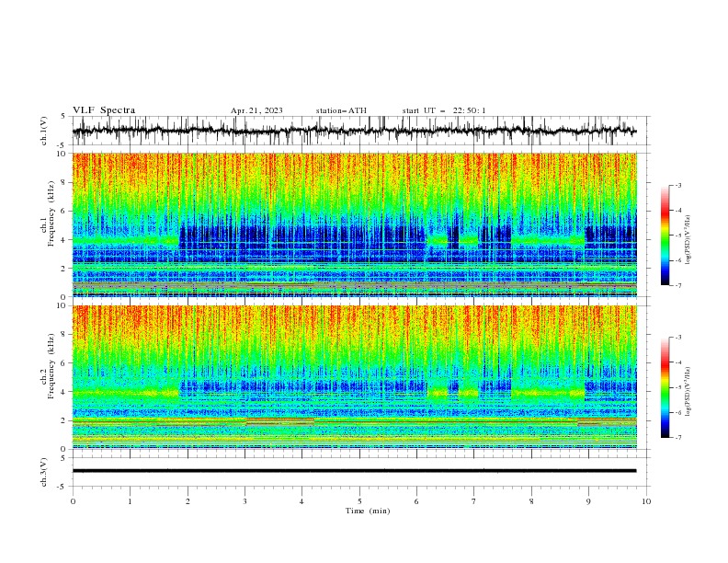The width and height of the screenshot is (728, 563).
Task: Click the time axis tick label '5'
Action: tap(359, 501)
